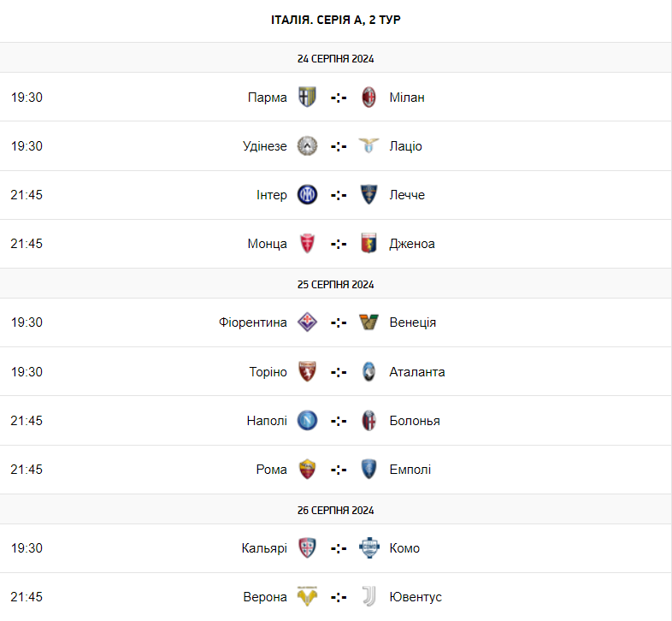
Task: Select the Como club badge
Action: coord(369,547)
